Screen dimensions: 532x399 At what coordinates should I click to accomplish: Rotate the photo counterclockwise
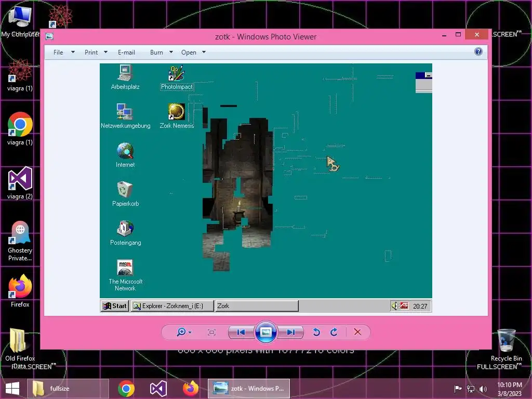coord(316,332)
